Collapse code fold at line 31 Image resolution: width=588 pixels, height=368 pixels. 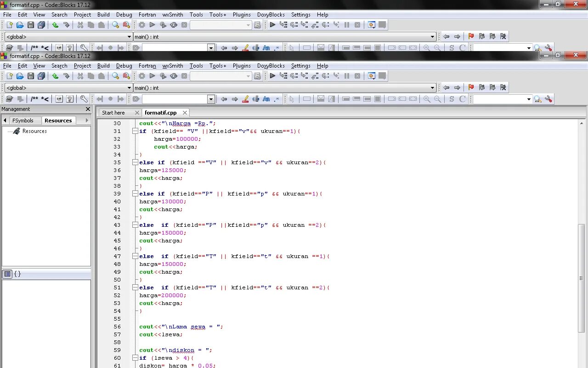135,131
